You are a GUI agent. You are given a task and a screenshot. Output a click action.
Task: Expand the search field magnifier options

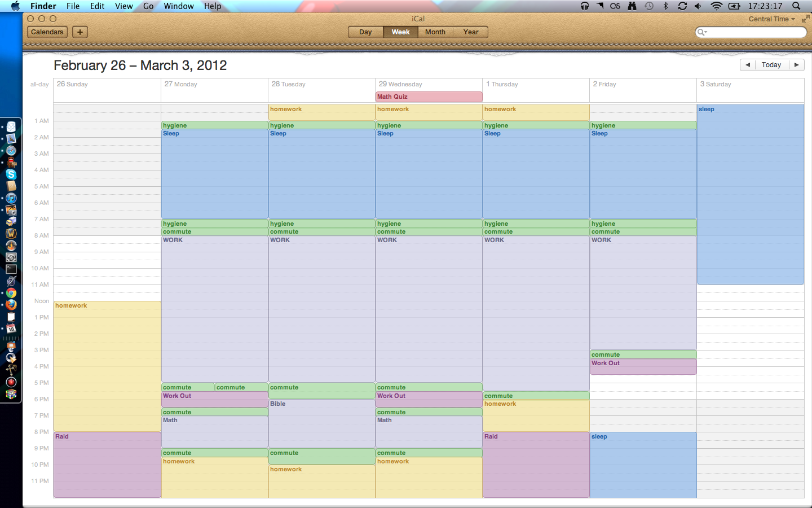(702, 32)
